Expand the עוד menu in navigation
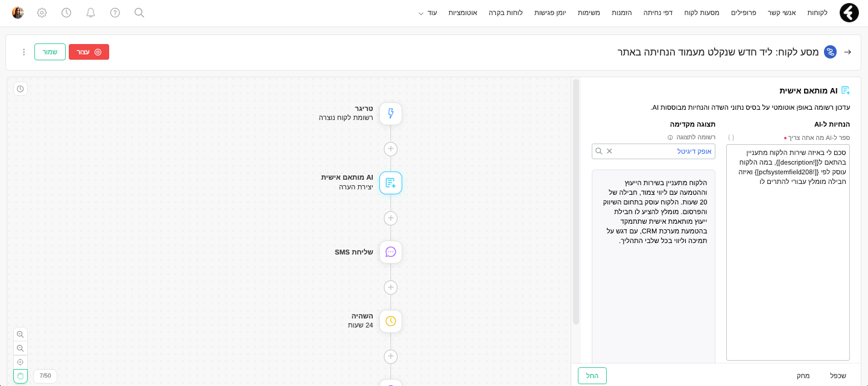The image size is (868, 386). pyautogui.click(x=428, y=13)
